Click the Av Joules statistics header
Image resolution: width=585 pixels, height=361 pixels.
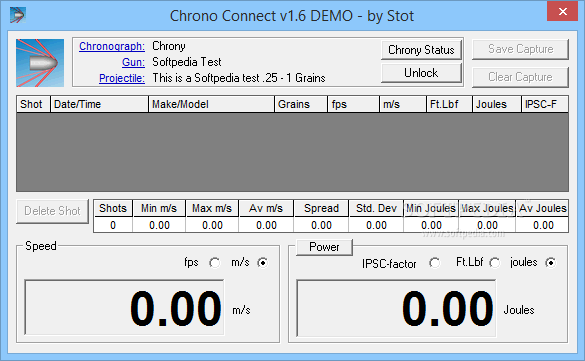click(542, 208)
